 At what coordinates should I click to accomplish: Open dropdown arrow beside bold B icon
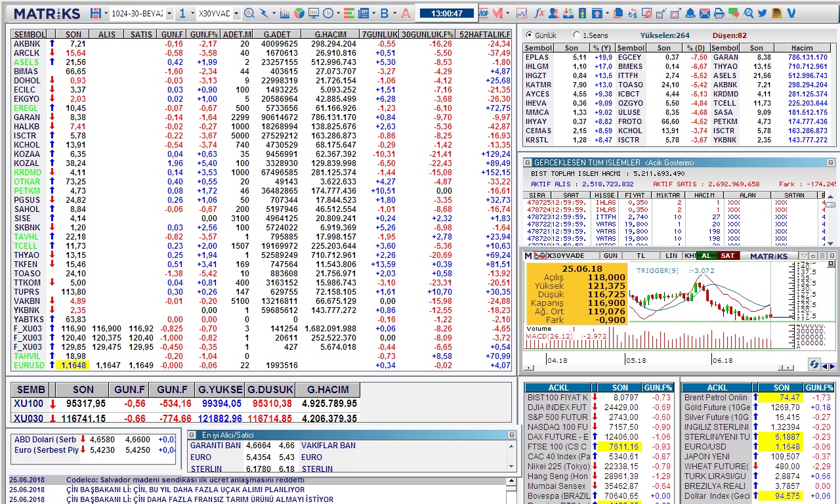pyautogui.click(x=394, y=13)
